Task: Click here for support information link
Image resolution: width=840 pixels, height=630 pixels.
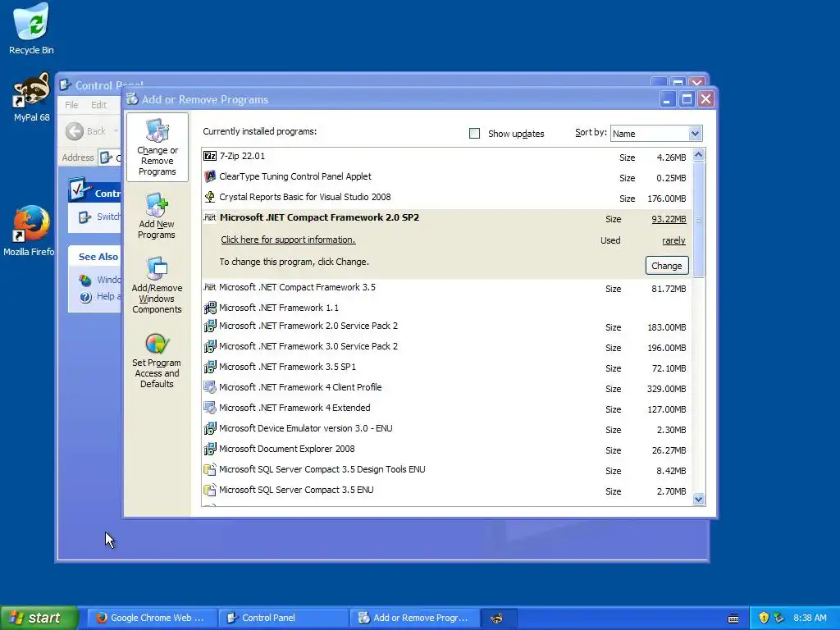Action: (x=288, y=240)
